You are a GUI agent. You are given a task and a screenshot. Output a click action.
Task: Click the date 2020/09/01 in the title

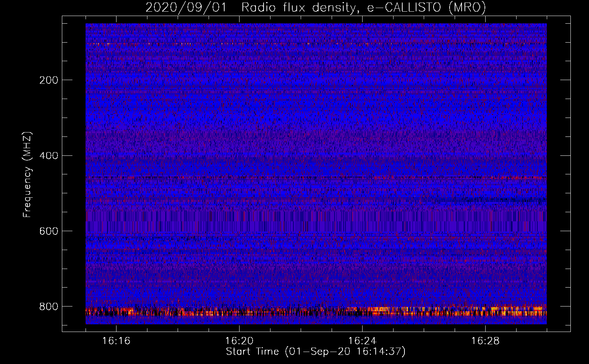(186, 8)
